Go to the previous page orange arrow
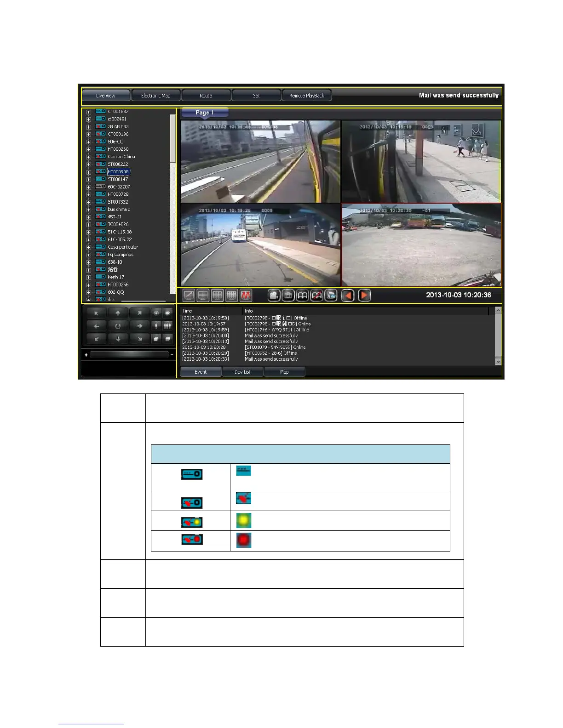Screen dimensions: 563x728 pyautogui.click(x=348, y=296)
